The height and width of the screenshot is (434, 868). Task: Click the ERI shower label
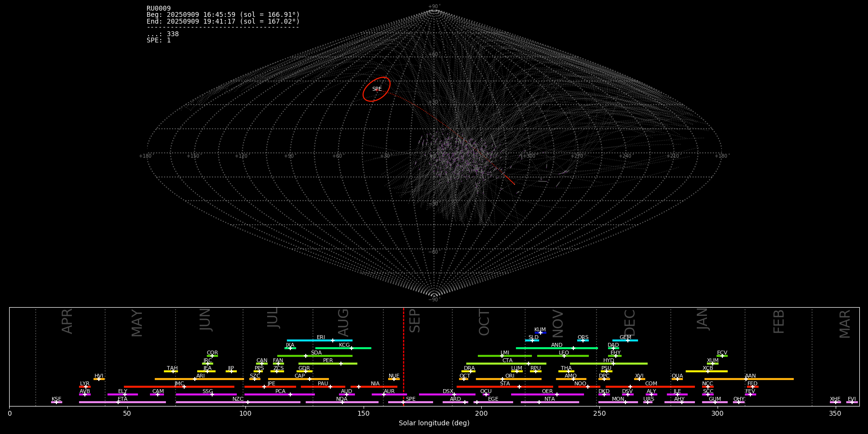[321, 338]
